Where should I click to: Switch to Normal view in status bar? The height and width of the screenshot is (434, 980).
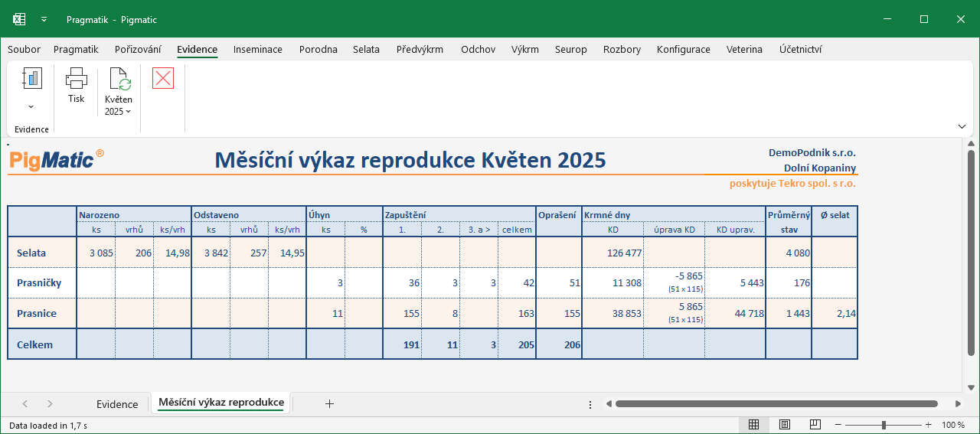pyautogui.click(x=753, y=425)
